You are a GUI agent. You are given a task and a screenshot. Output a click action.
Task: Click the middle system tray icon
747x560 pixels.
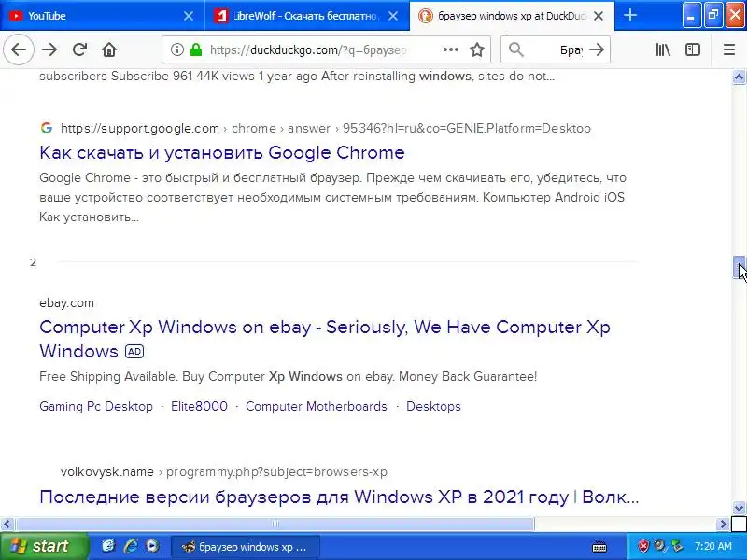pos(660,546)
